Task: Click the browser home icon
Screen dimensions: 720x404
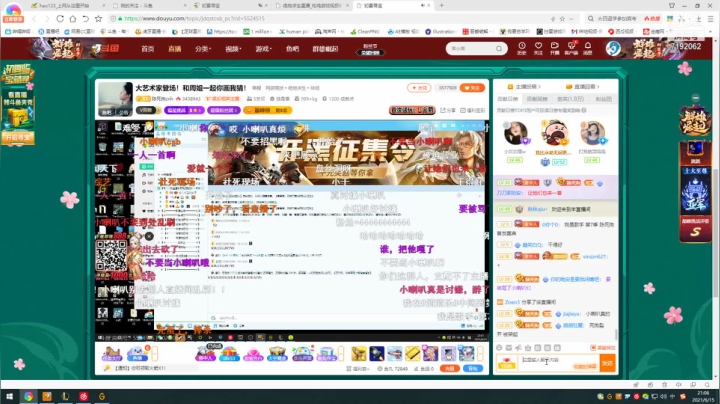Action: [x=73, y=19]
